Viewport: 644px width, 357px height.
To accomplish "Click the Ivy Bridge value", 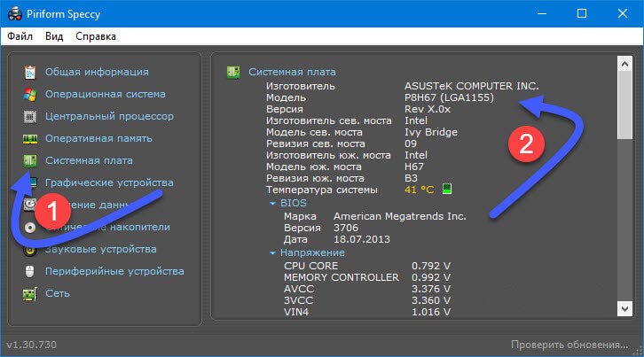I will (x=431, y=132).
